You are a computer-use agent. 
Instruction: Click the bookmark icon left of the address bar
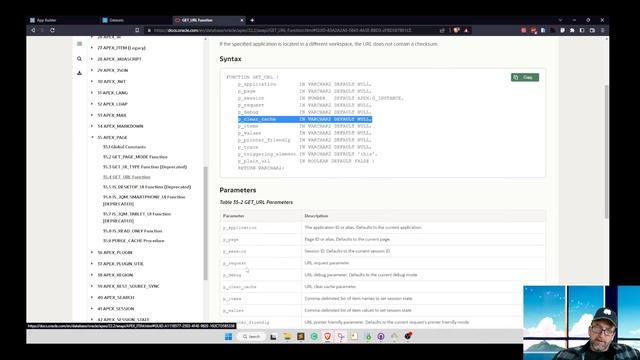coord(137,30)
